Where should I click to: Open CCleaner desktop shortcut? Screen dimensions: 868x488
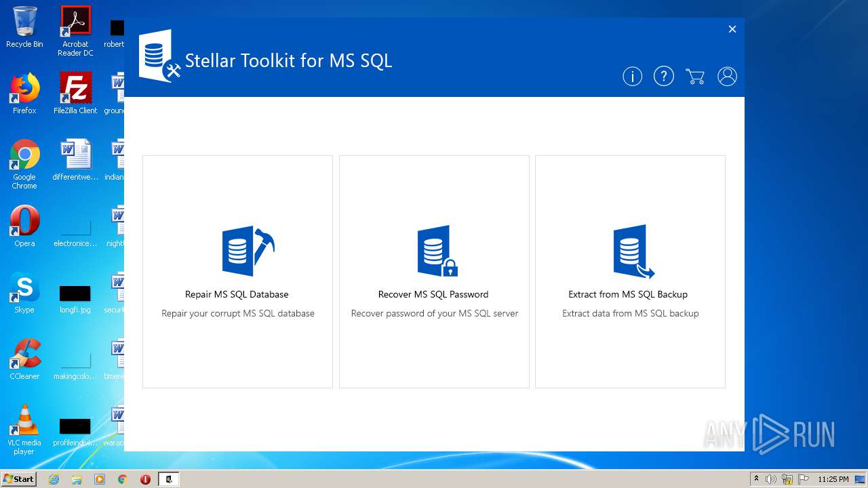tap(24, 359)
